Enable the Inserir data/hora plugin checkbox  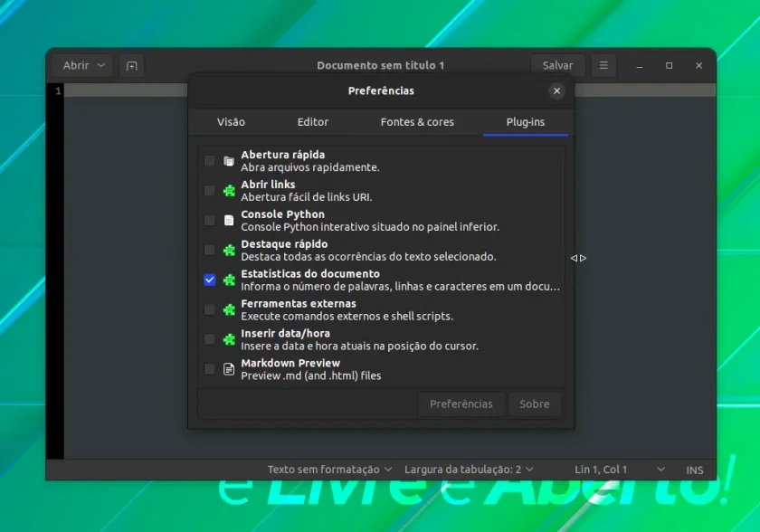209,339
